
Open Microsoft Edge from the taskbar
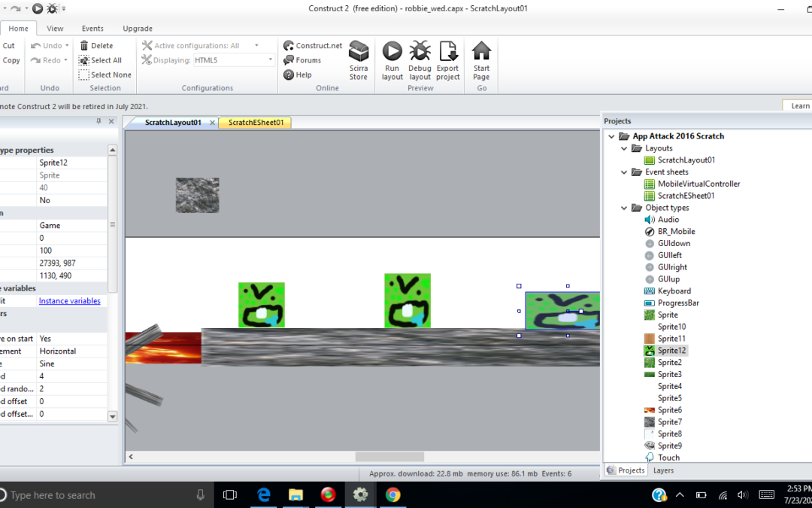point(264,495)
